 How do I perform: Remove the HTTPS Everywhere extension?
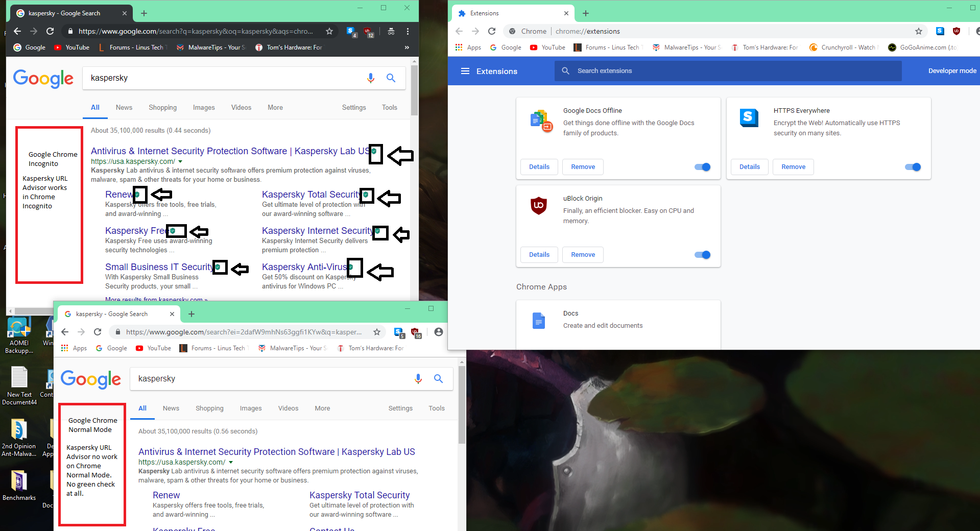tap(794, 167)
